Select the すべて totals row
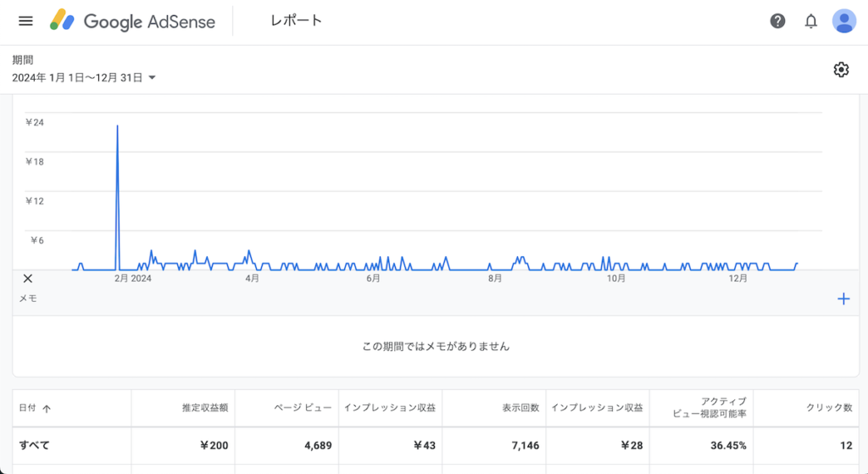 point(436,445)
